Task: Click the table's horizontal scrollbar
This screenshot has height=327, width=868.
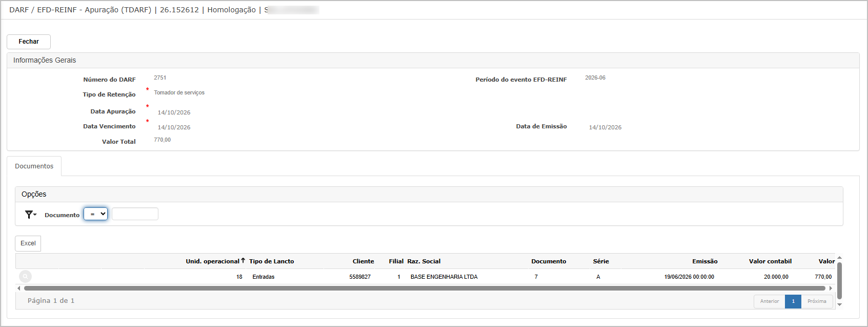Action: pyautogui.click(x=425, y=288)
